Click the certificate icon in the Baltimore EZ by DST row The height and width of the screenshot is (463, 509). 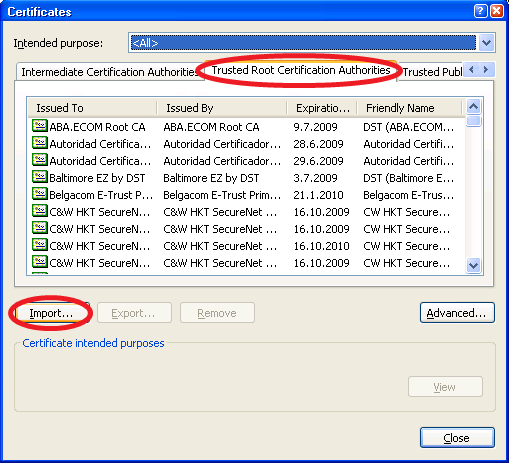(x=40, y=177)
